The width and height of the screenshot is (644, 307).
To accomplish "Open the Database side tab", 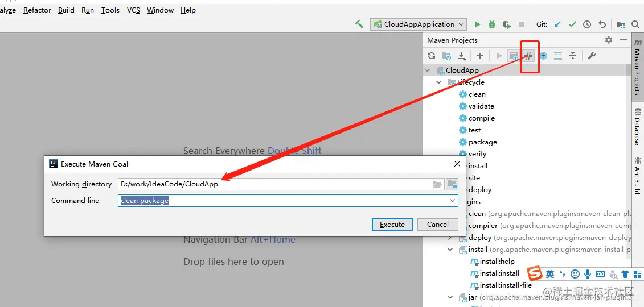I will pos(637,127).
